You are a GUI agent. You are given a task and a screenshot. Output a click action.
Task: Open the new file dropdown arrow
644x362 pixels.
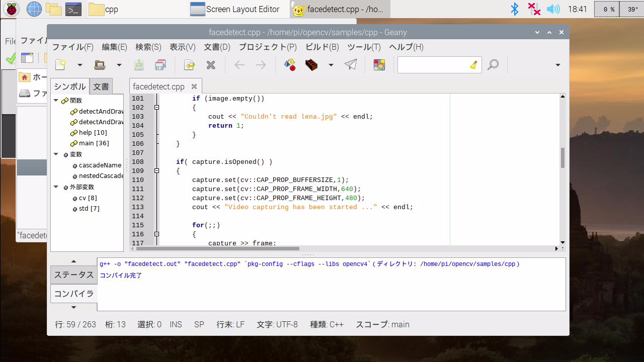coord(79,65)
